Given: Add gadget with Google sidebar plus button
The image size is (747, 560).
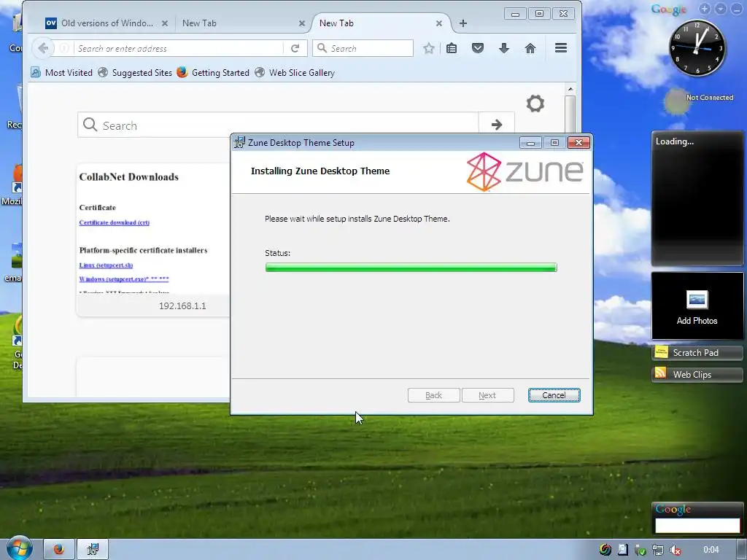Looking at the screenshot, I should [705, 9].
